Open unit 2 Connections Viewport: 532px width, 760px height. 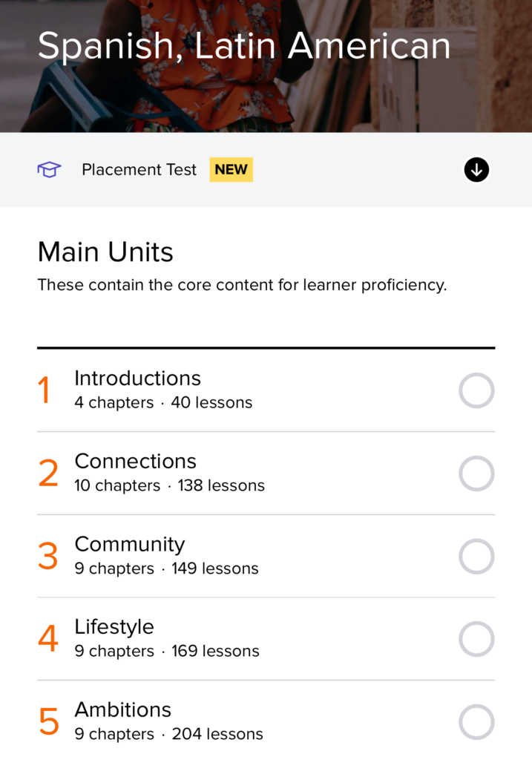[x=135, y=462]
